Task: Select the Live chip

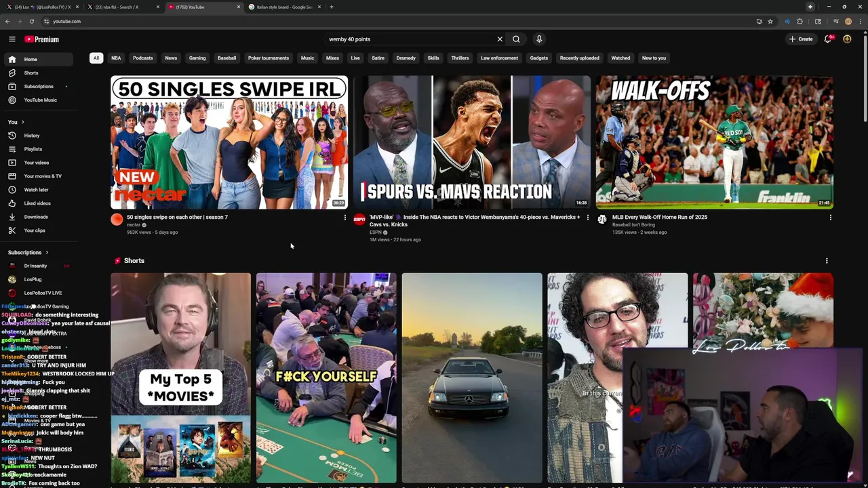Action: 355,58
